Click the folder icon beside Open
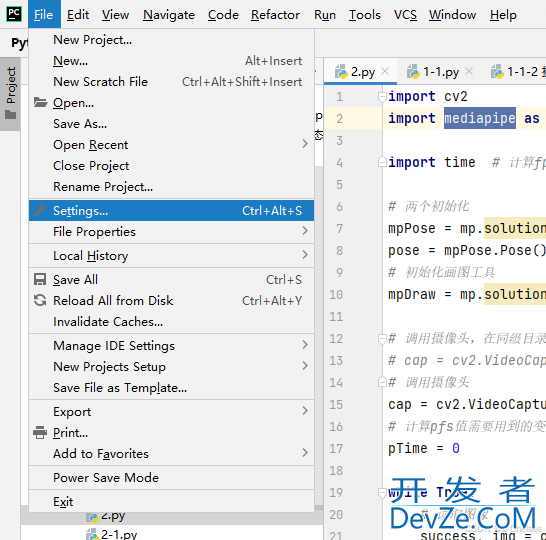This screenshot has height=540, width=546. point(40,102)
